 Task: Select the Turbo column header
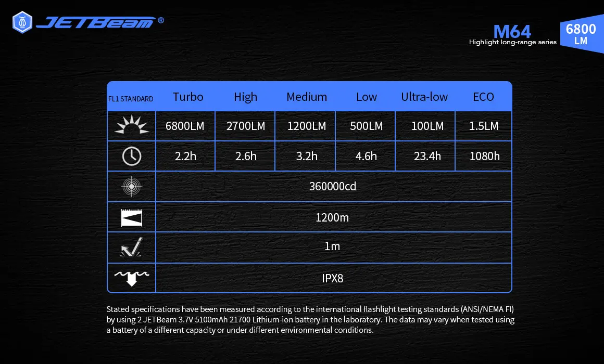(187, 97)
